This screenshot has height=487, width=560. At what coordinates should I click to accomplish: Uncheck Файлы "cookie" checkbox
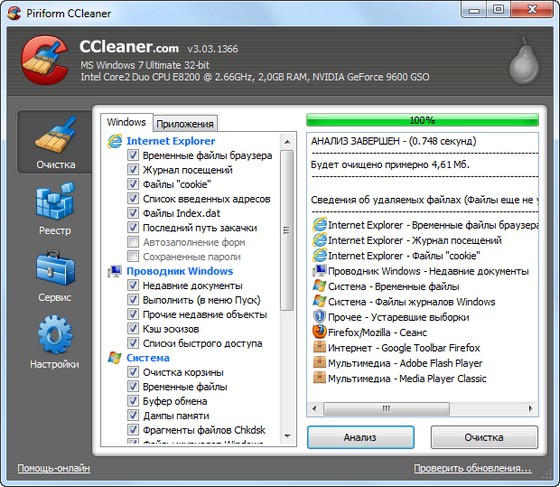(133, 184)
